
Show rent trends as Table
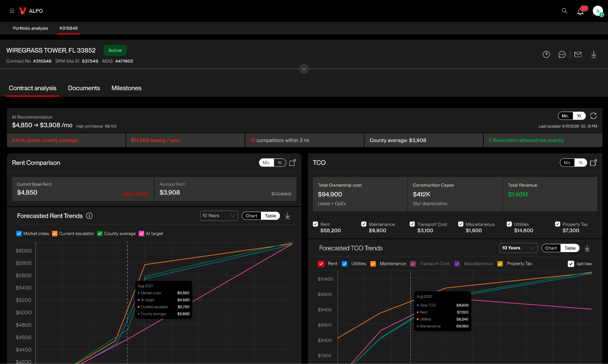coord(270,216)
